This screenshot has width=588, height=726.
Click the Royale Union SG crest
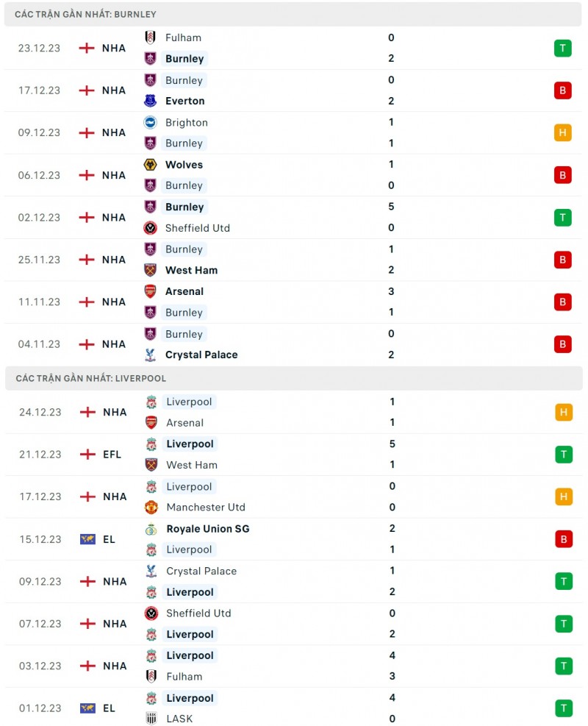151,529
